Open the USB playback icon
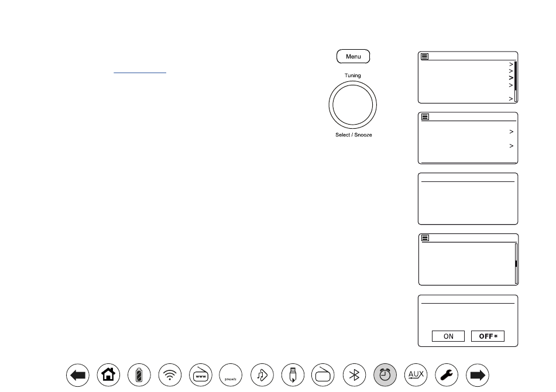 coord(293,375)
